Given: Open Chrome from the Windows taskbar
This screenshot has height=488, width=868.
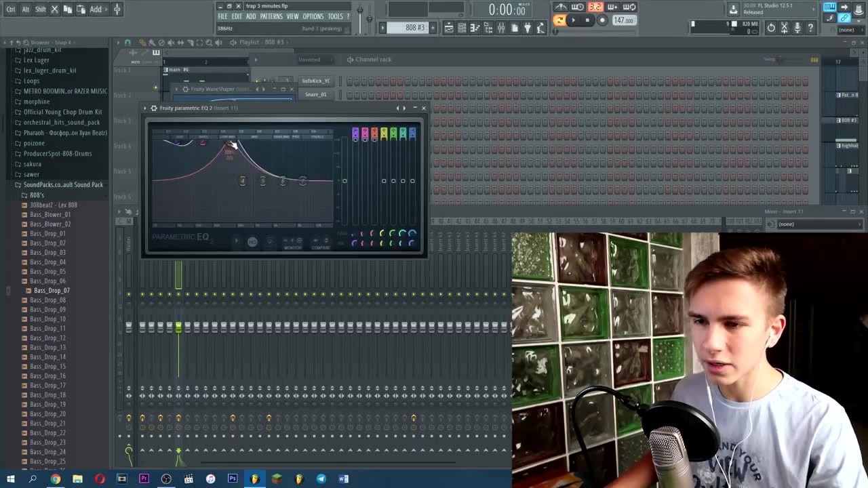Looking at the screenshot, I should coord(56,479).
